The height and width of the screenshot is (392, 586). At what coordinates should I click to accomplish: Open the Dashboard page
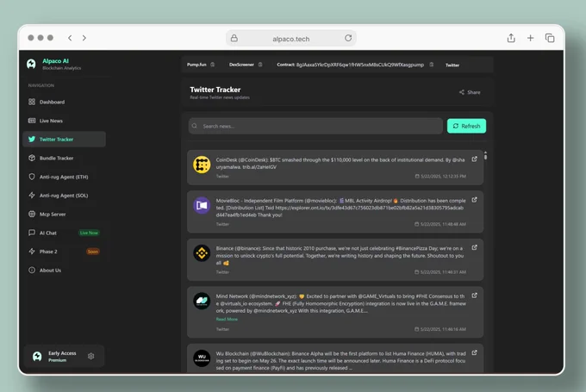[64, 102]
